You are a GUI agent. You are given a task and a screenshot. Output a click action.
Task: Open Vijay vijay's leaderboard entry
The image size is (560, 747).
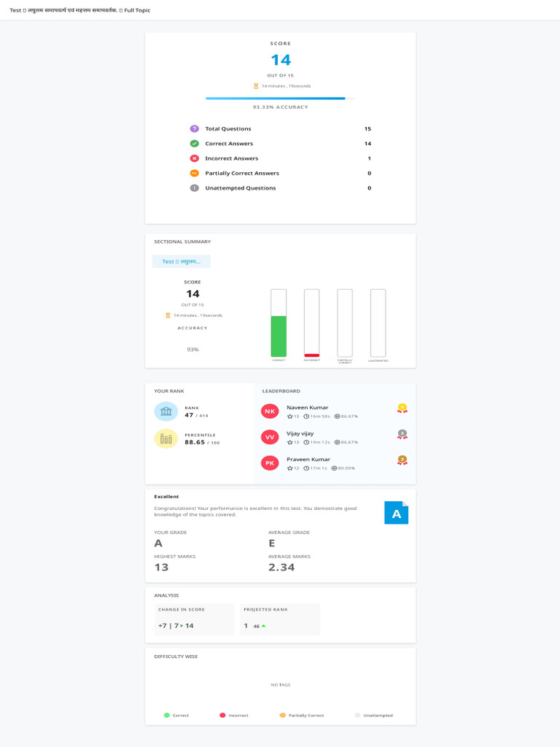point(334,438)
